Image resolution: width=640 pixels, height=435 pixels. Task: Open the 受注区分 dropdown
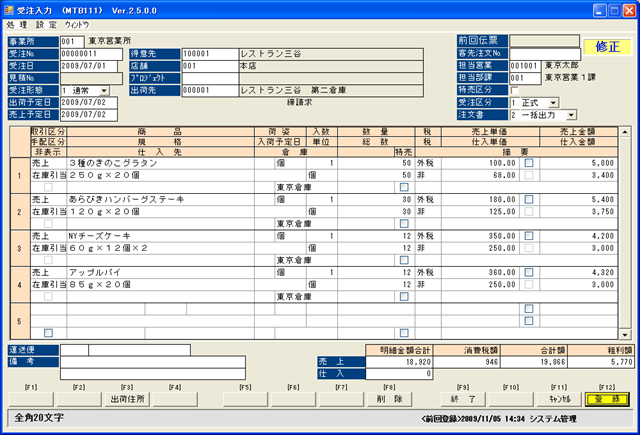[x=553, y=103]
